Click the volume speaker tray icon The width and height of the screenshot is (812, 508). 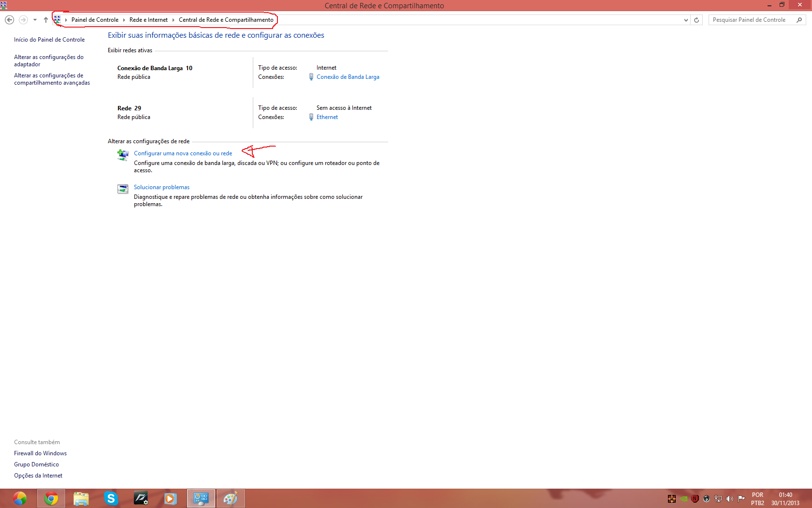tap(730, 499)
